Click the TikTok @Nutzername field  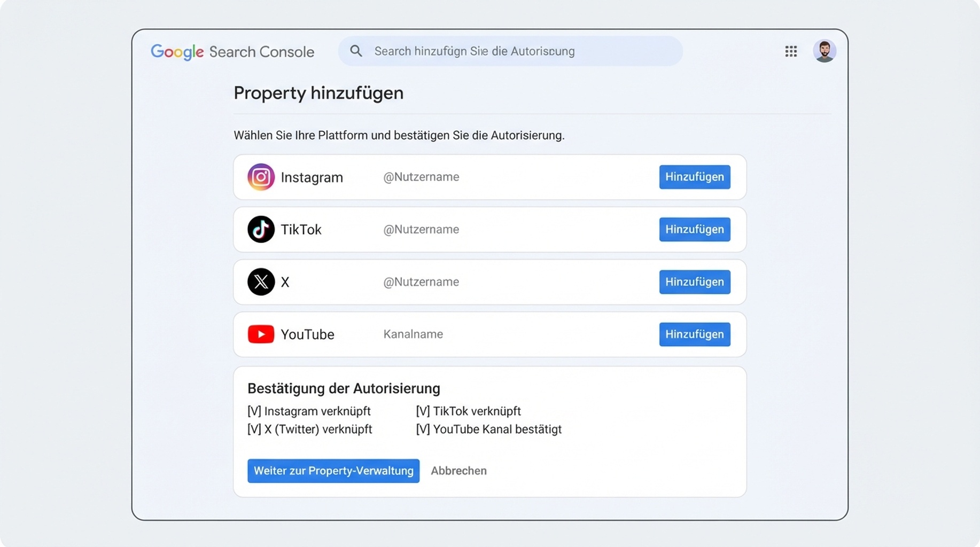(x=421, y=229)
